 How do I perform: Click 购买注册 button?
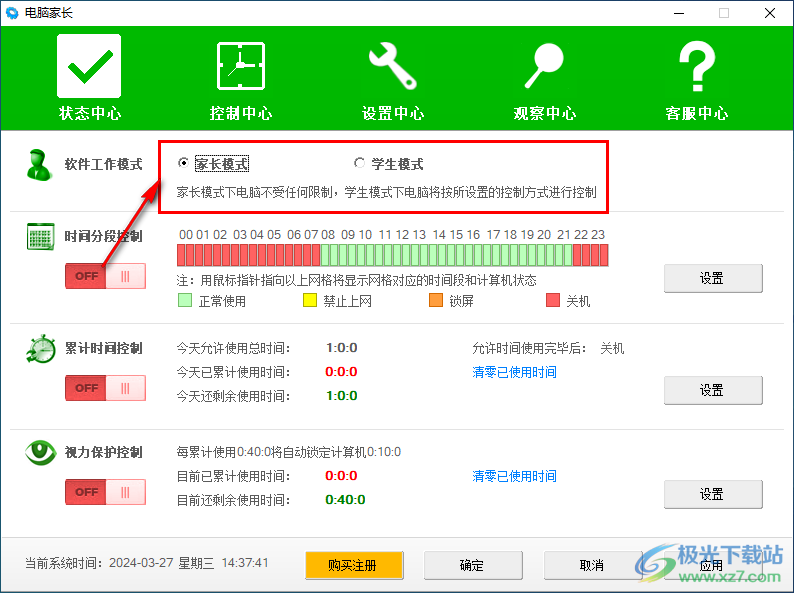tap(354, 565)
